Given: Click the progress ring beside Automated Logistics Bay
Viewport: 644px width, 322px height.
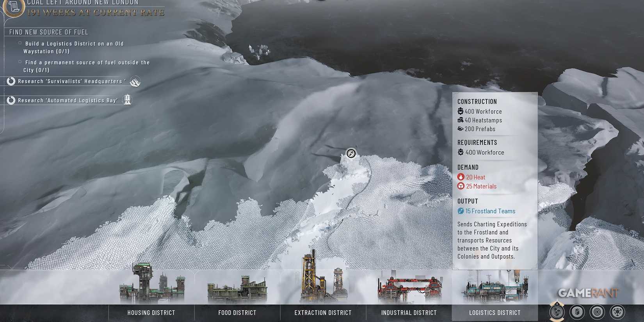Looking at the screenshot, I should click(x=11, y=100).
